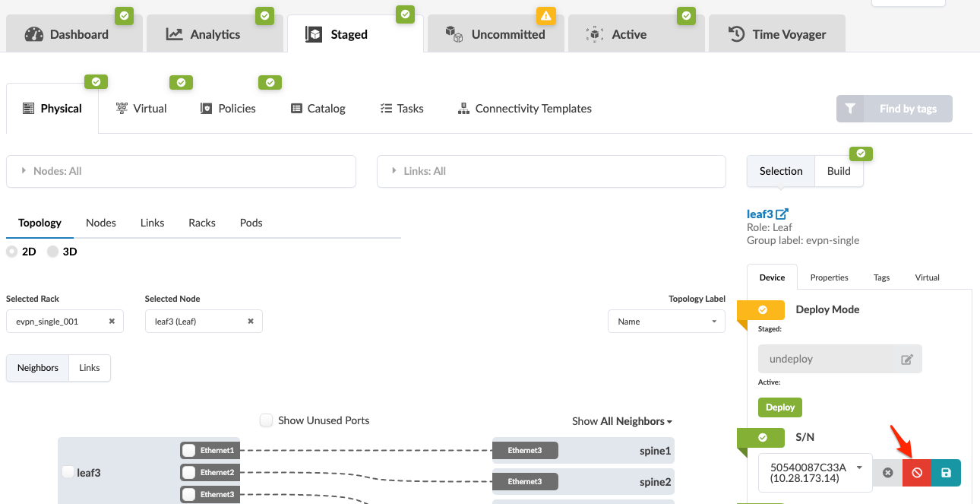This screenshot has height=504, width=980.
Task: Enable Show Unused Ports checkbox
Action: click(267, 420)
